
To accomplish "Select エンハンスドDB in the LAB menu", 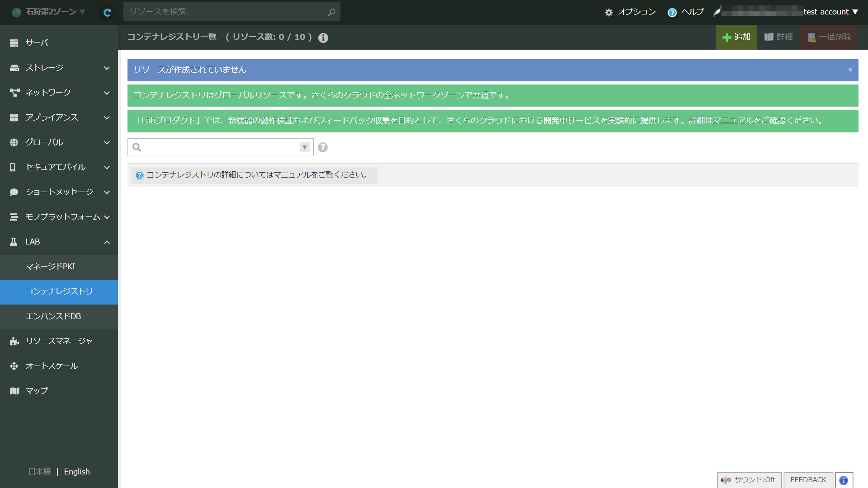I will [x=53, y=316].
